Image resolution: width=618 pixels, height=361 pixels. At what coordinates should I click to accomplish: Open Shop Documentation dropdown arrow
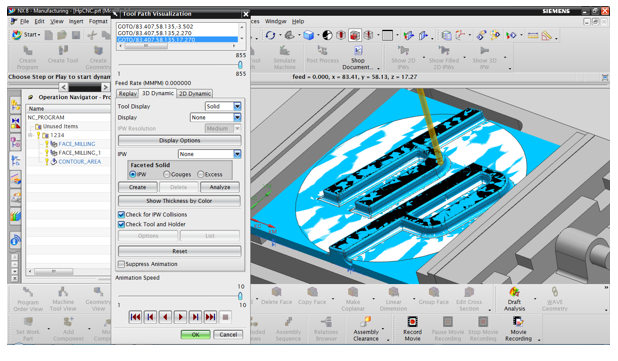pyautogui.click(x=378, y=68)
